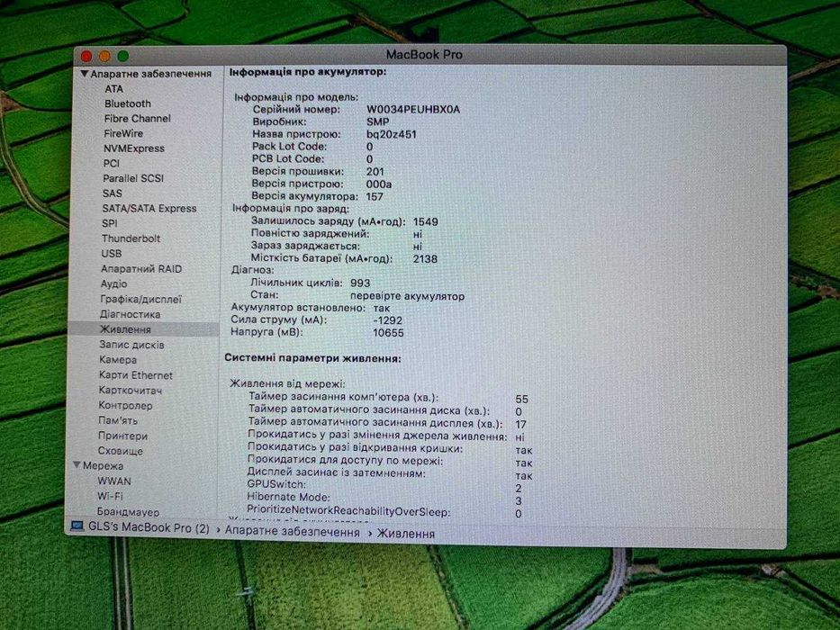Image resolution: width=840 pixels, height=630 pixels.
Task: Click the current value -1292
Action: pos(387,320)
